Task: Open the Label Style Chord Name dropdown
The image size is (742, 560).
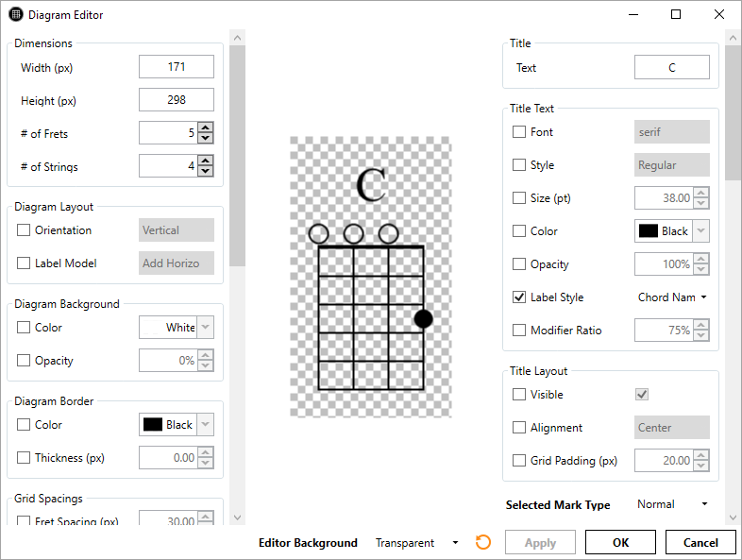Action: click(x=672, y=297)
